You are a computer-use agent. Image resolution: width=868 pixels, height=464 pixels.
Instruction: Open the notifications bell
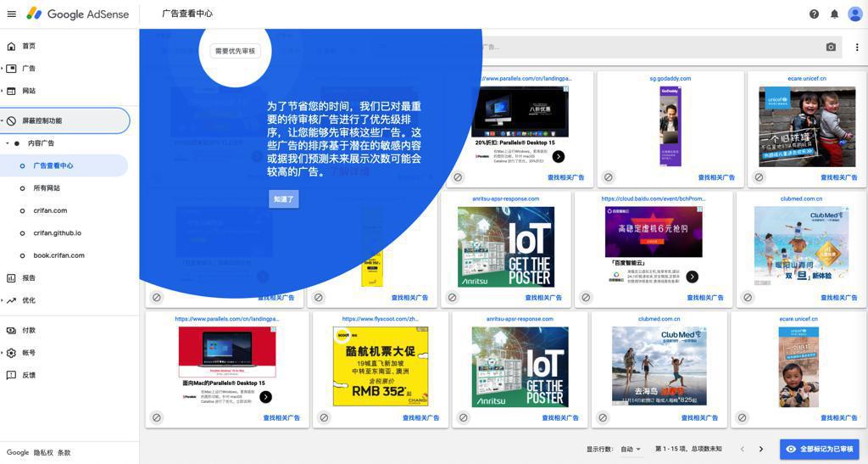point(834,14)
